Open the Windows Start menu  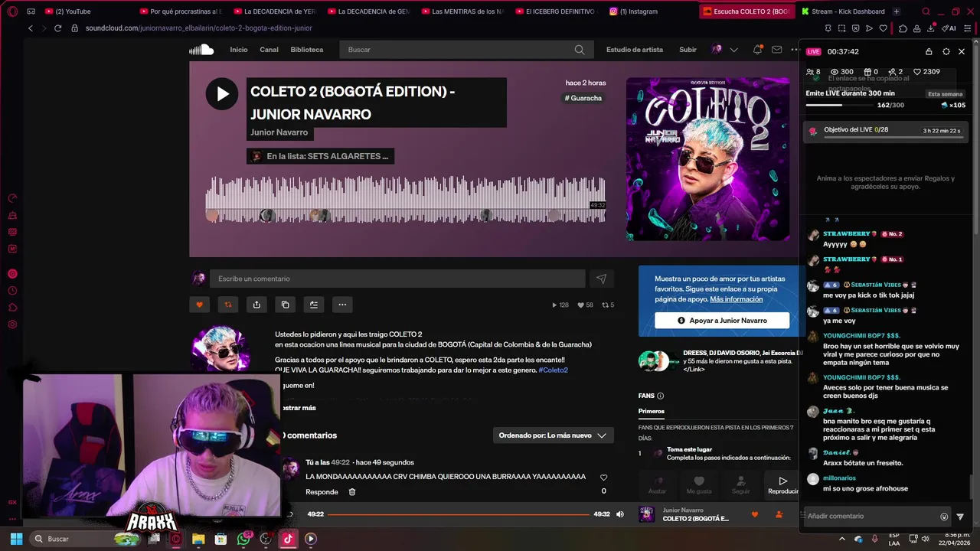point(16,539)
